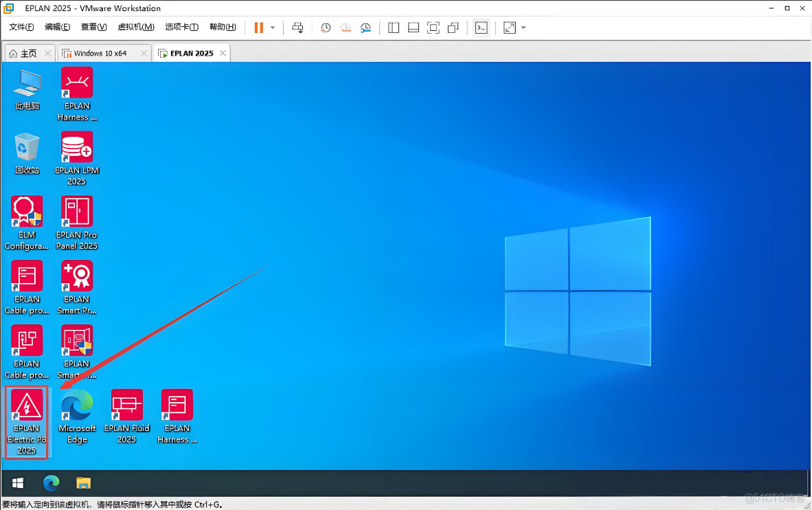Click the Windows Start button
The width and height of the screenshot is (812, 510).
pyautogui.click(x=16, y=483)
